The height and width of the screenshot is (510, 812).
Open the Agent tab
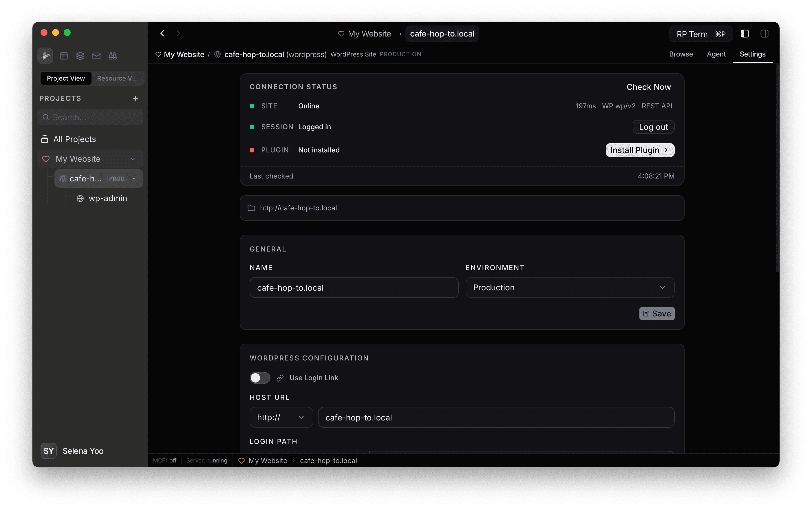pyautogui.click(x=716, y=54)
